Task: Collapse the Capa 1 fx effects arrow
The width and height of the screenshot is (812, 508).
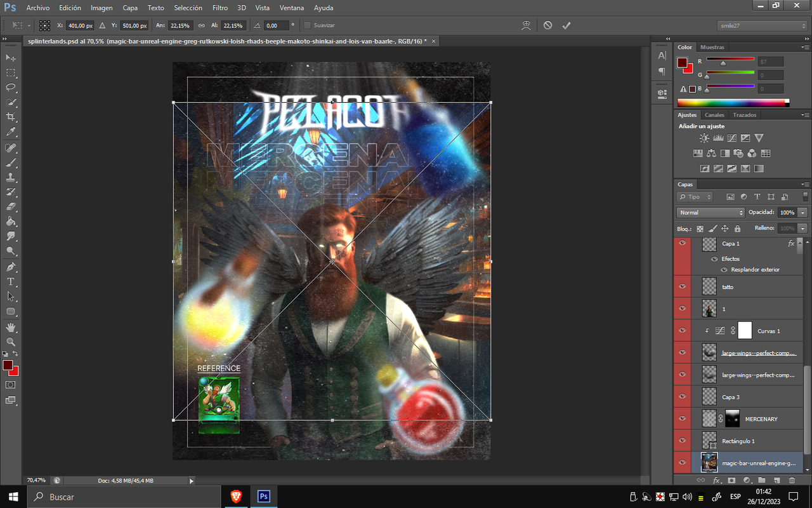Action: coord(801,243)
